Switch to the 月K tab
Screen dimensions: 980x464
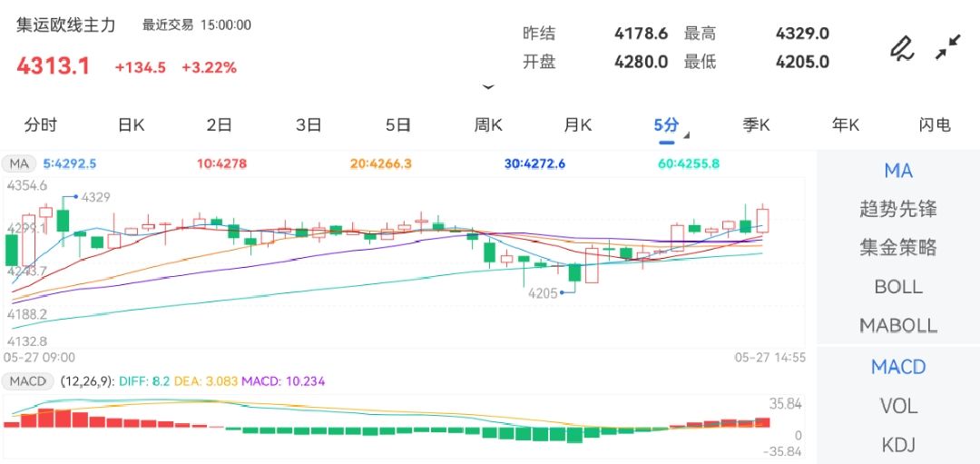[577, 125]
